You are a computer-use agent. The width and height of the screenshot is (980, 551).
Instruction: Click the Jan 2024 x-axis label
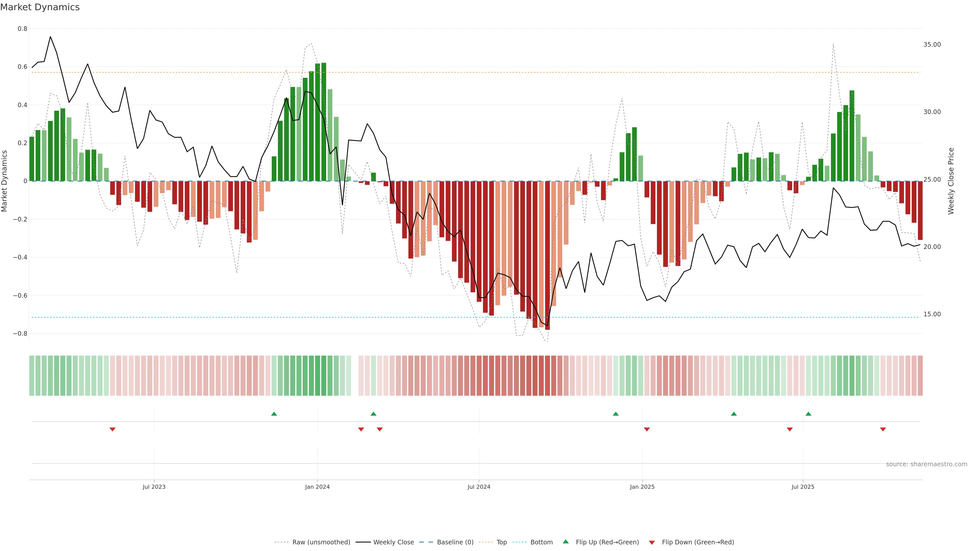pyautogui.click(x=317, y=487)
